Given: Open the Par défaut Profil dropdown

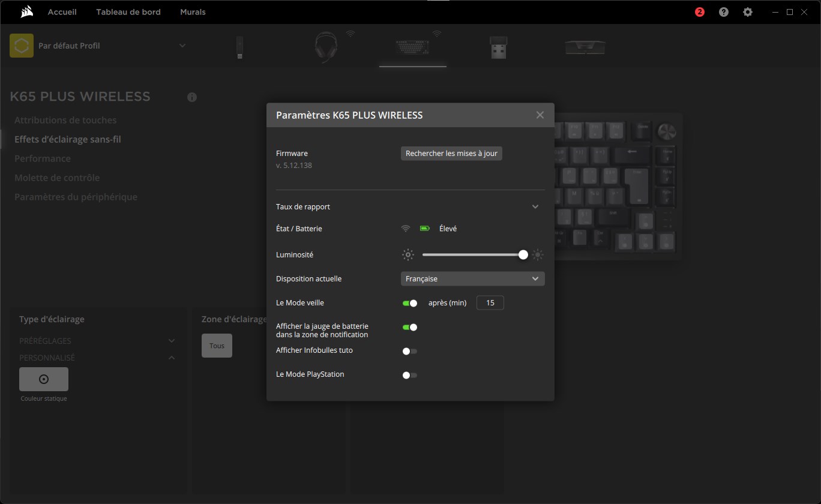Looking at the screenshot, I should (182, 46).
